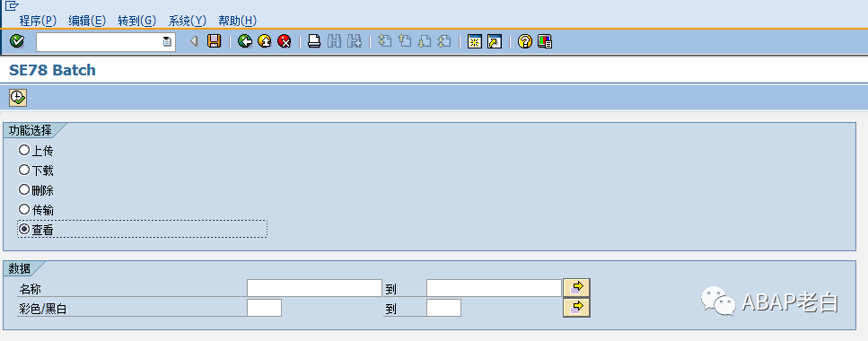Click the First Page icon
The width and height of the screenshot is (868, 341).
click(x=385, y=41)
